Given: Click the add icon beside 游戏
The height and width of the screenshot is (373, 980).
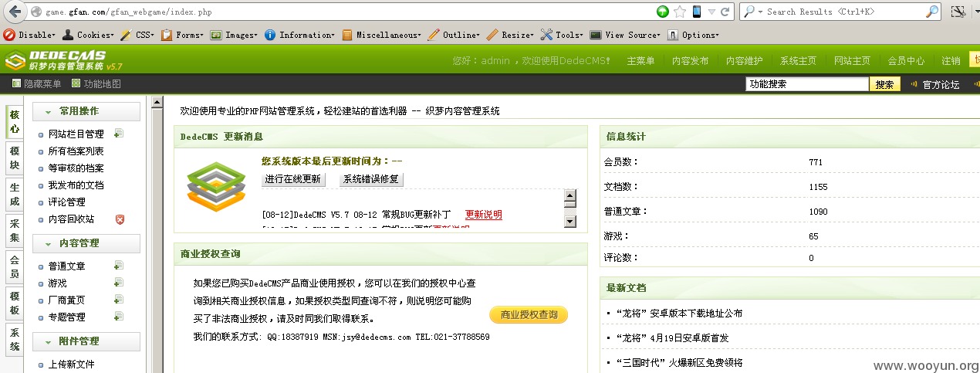Looking at the screenshot, I should pos(119,283).
